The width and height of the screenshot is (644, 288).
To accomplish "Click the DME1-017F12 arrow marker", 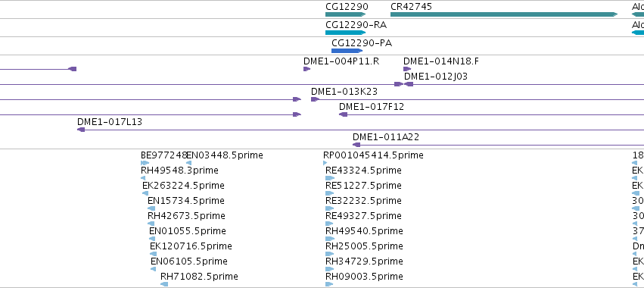I will [344, 114].
